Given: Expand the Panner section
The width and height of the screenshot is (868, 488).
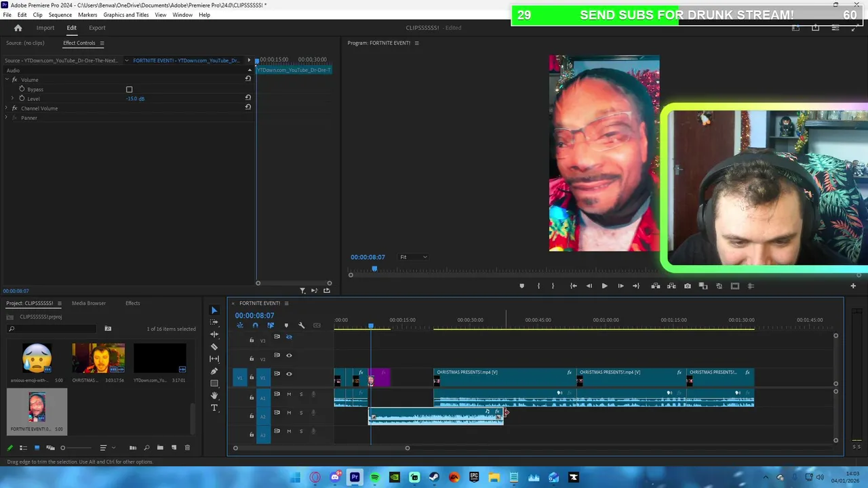Looking at the screenshot, I should point(6,118).
